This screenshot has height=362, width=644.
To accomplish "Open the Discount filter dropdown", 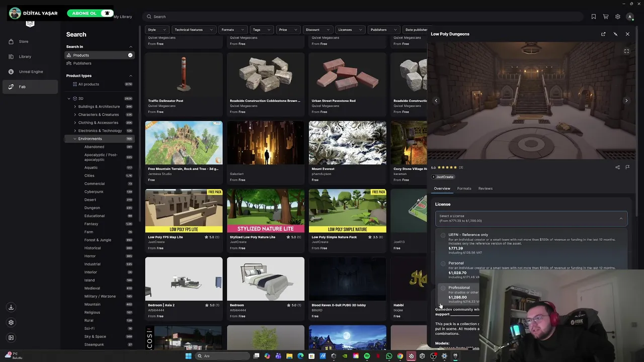I will pyautogui.click(x=317, y=30).
